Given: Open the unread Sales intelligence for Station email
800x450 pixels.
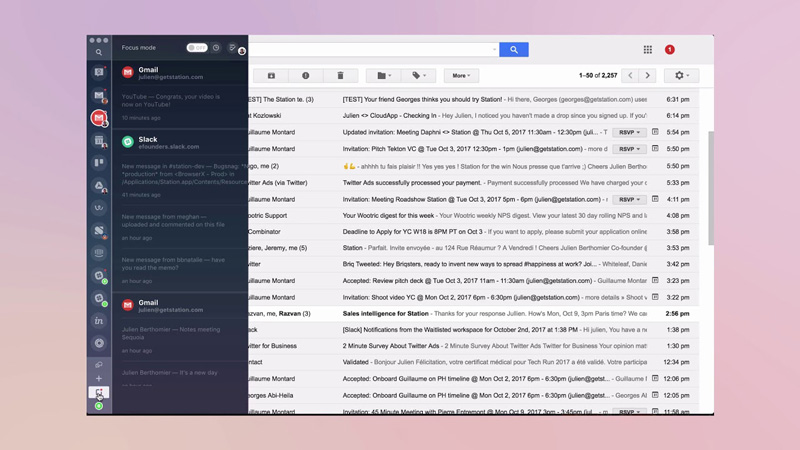Looking at the screenshot, I should tap(473, 313).
